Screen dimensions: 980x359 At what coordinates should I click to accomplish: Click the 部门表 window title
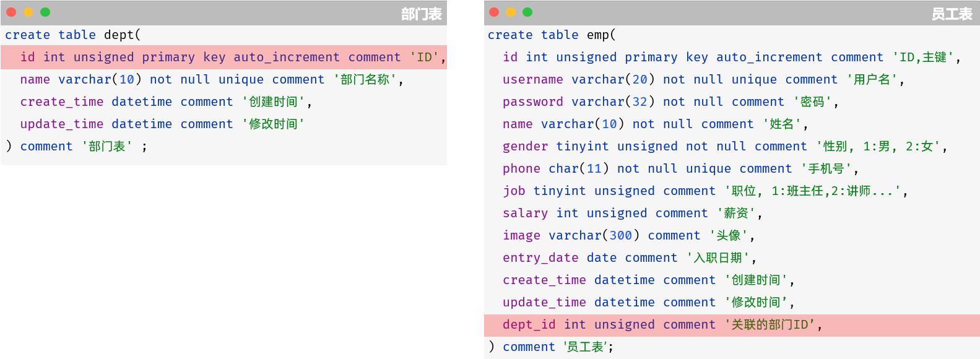(421, 14)
